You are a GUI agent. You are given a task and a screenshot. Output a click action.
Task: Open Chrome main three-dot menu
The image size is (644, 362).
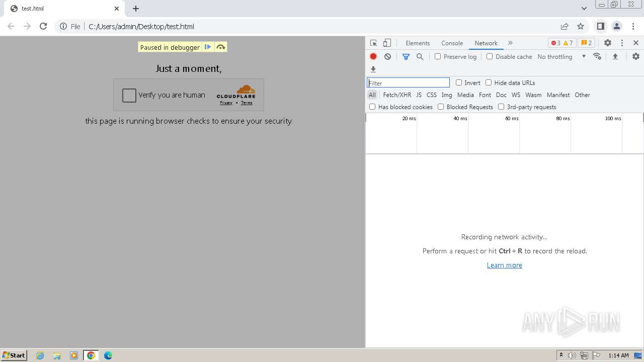[x=633, y=26]
